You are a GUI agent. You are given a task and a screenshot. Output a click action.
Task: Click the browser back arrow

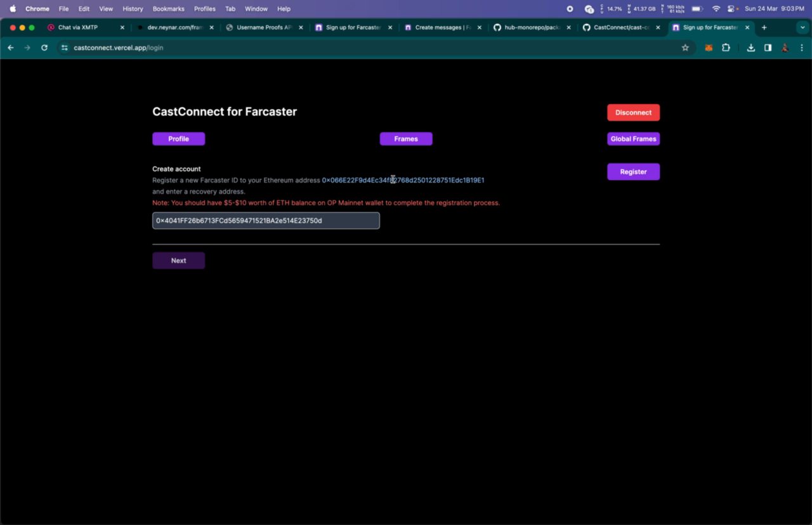(11, 48)
